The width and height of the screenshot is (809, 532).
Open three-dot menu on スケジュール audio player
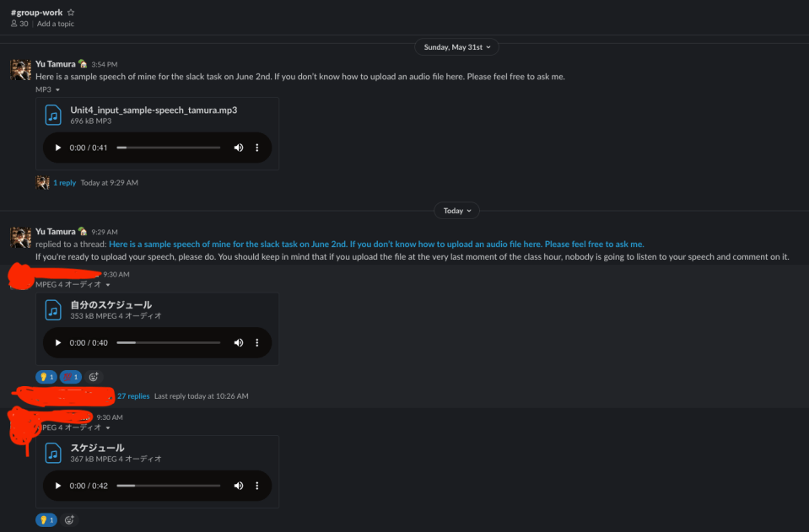[x=257, y=486]
